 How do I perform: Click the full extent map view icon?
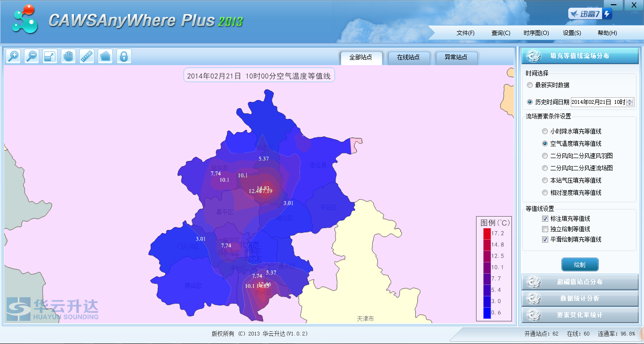[x=50, y=56]
